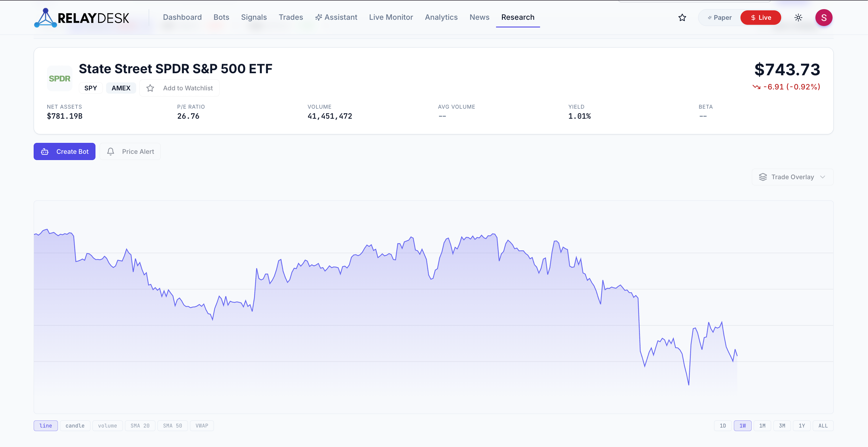Select the 1D time range
Screen dimensions: 868x447
[x=723, y=425]
